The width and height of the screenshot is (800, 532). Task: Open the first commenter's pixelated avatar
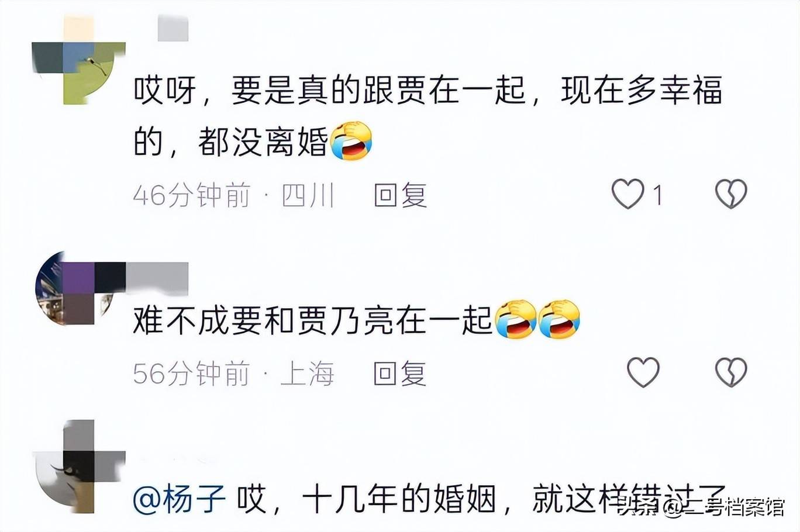tap(78, 60)
